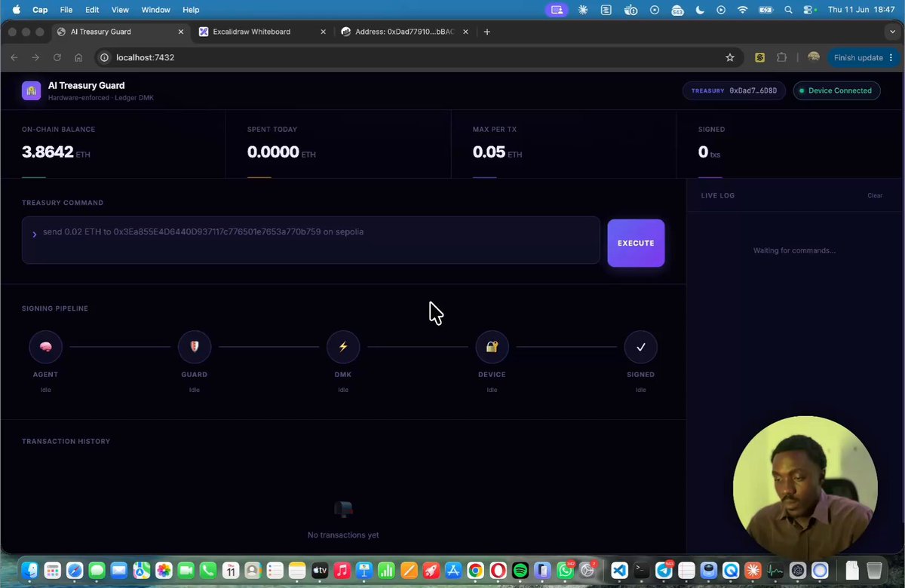Clear the live log
The image size is (905, 588).
click(x=875, y=196)
